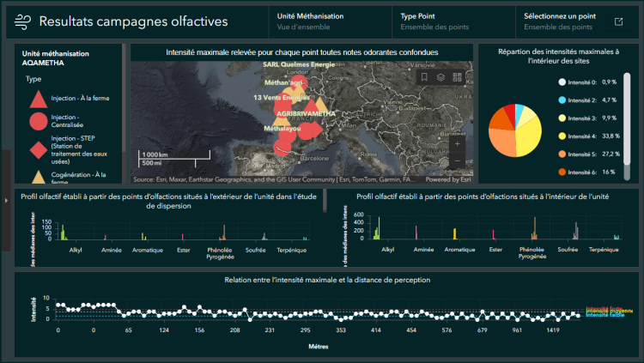
Task: Open the Unité Méthanisation selector
Action: [x=331, y=21]
